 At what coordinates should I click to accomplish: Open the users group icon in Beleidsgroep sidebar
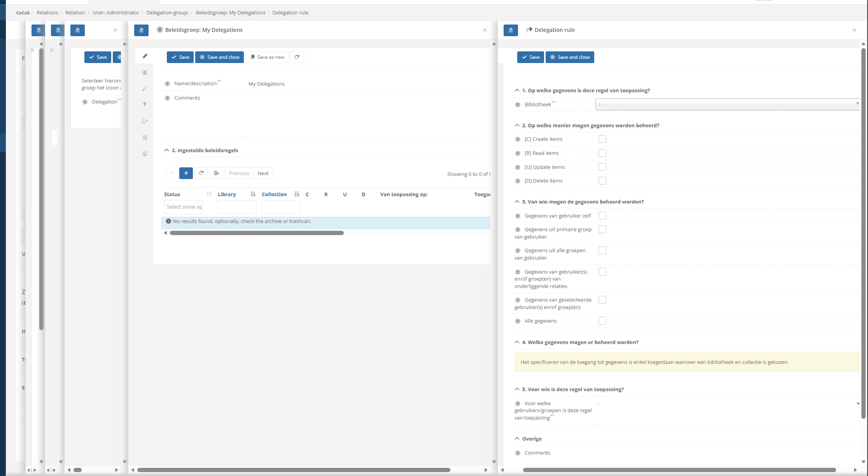pos(145,72)
